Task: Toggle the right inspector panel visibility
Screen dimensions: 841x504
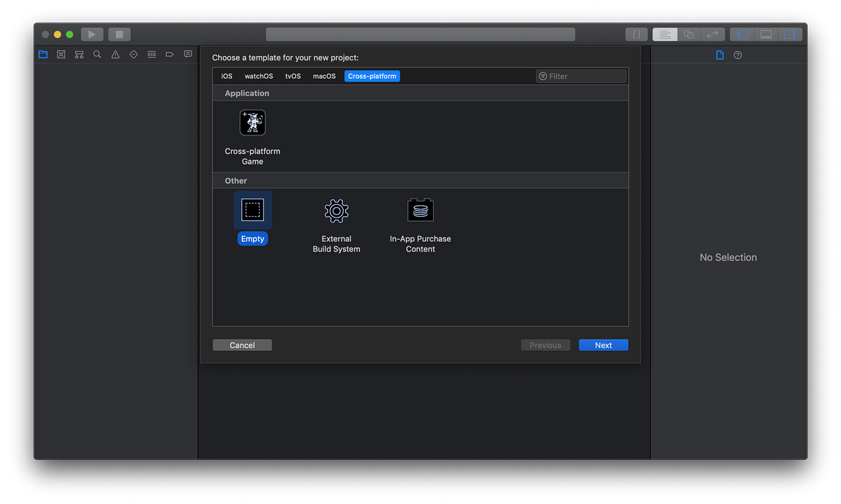Action: [x=789, y=34]
